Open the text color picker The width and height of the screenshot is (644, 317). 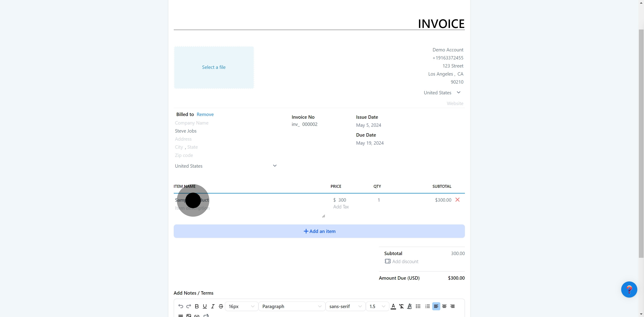point(393,306)
